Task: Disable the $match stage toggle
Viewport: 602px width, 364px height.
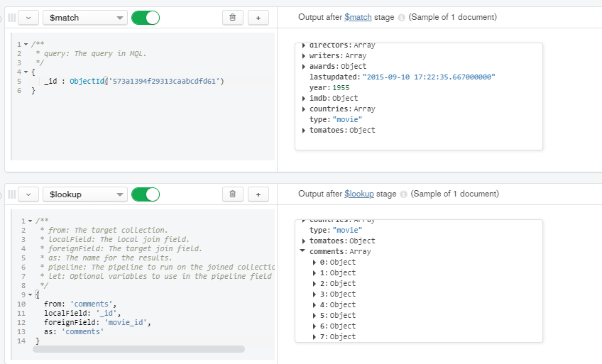Action: (x=146, y=17)
